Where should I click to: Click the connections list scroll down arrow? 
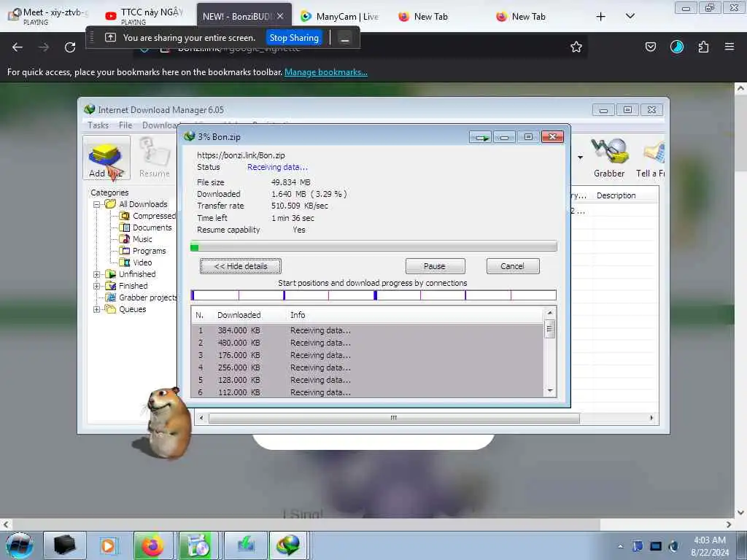[550, 391]
